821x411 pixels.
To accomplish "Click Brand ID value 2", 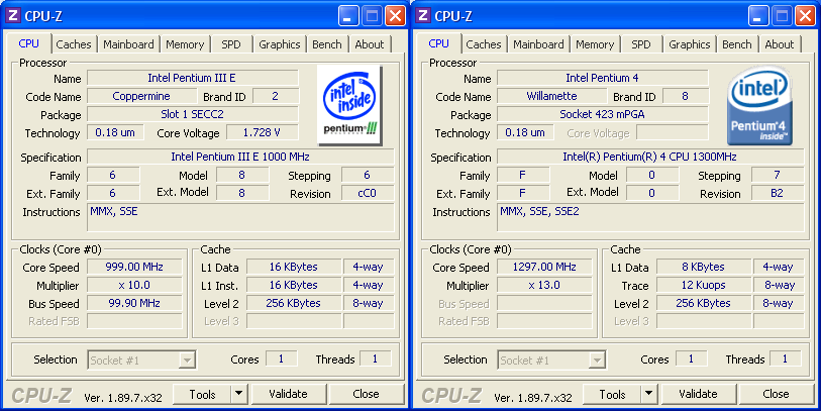I will (275, 96).
